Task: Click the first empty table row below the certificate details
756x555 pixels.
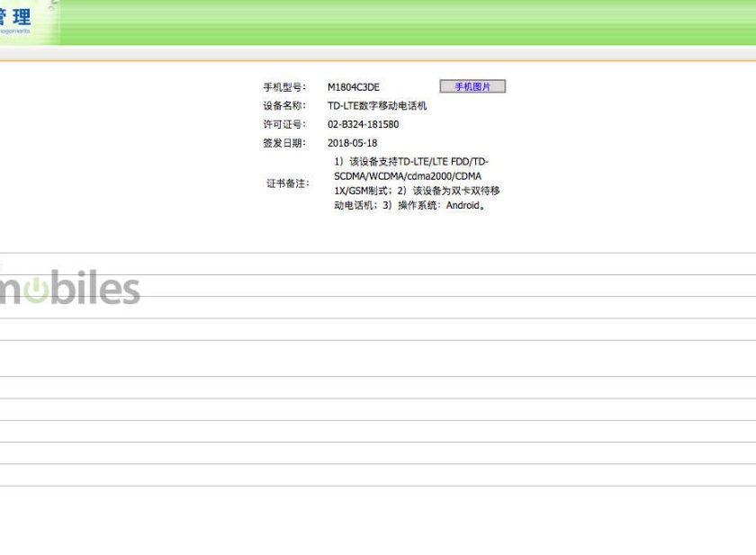Action: [378, 264]
